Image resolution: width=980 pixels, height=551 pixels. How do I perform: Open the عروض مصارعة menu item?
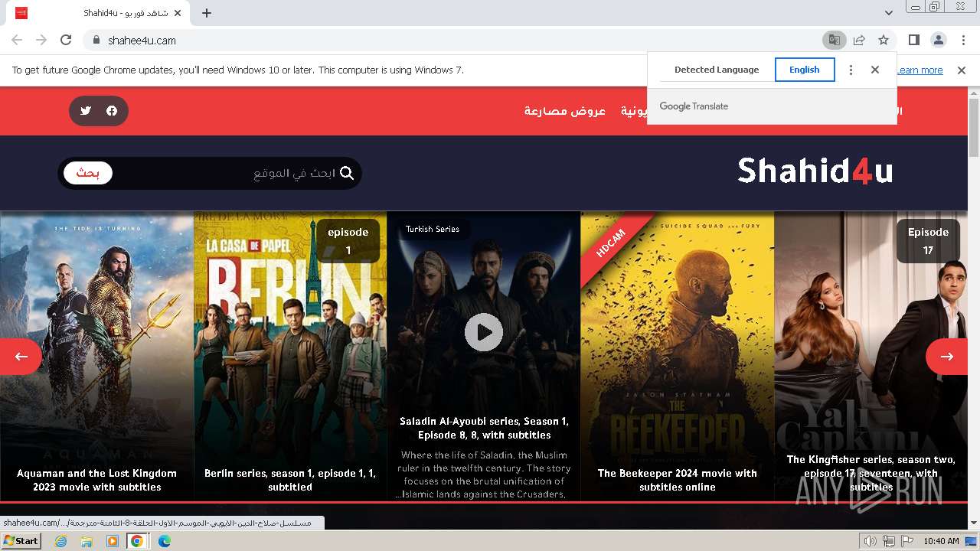565,111
